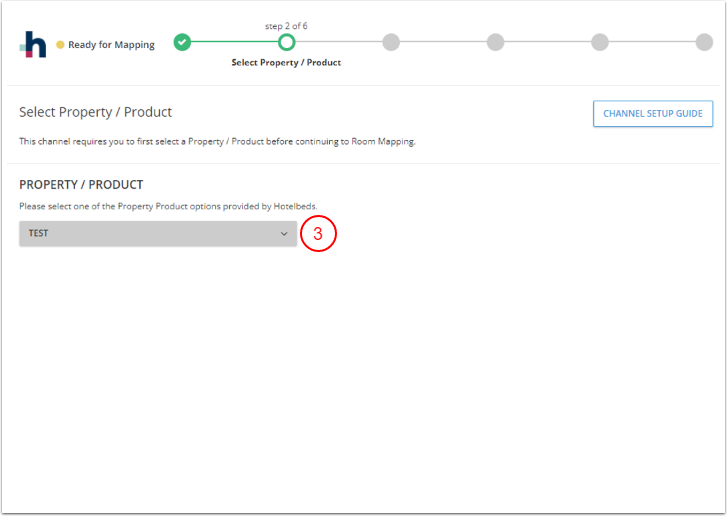Click the Room Mapping requirement description text

(216, 141)
